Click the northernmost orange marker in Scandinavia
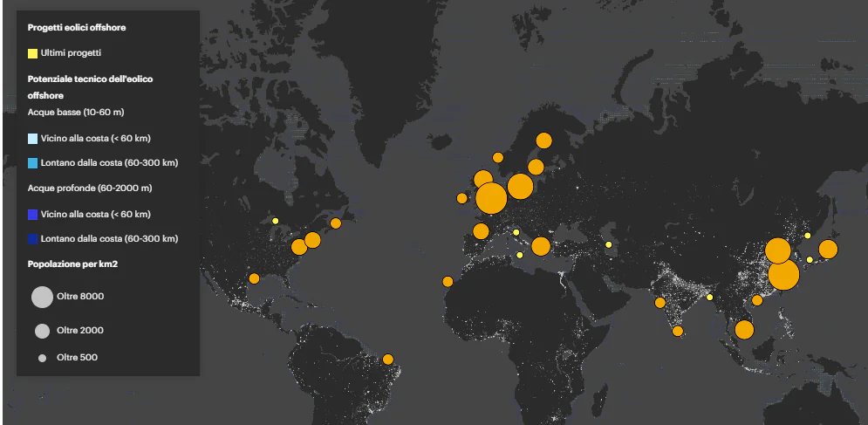The width and height of the screenshot is (868, 425). 543,141
